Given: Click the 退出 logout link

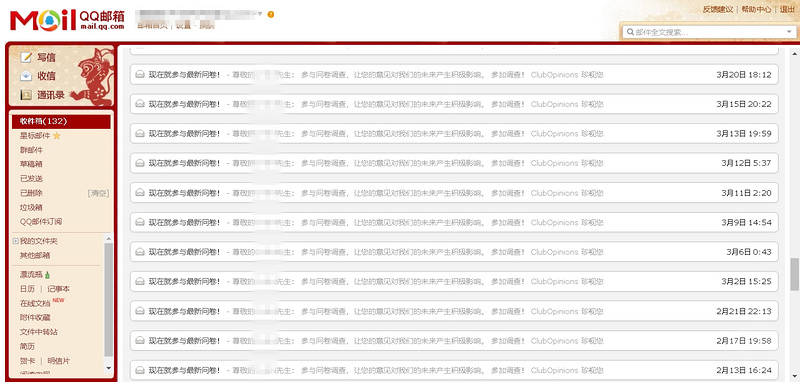Looking at the screenshot, I should point(787,9).
